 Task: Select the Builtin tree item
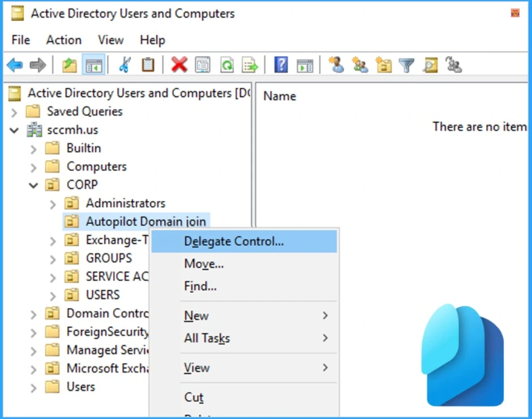(x=83, y=148)
